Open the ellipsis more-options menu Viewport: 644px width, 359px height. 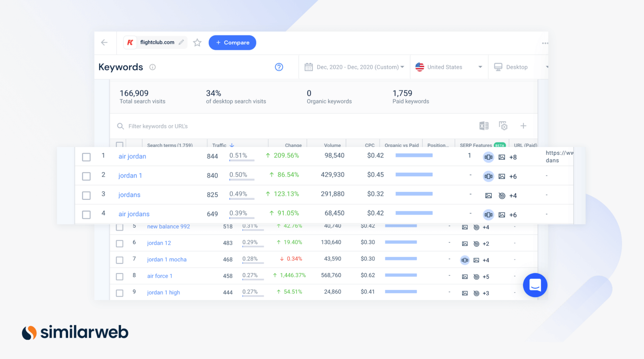click(x=545, y=43)
